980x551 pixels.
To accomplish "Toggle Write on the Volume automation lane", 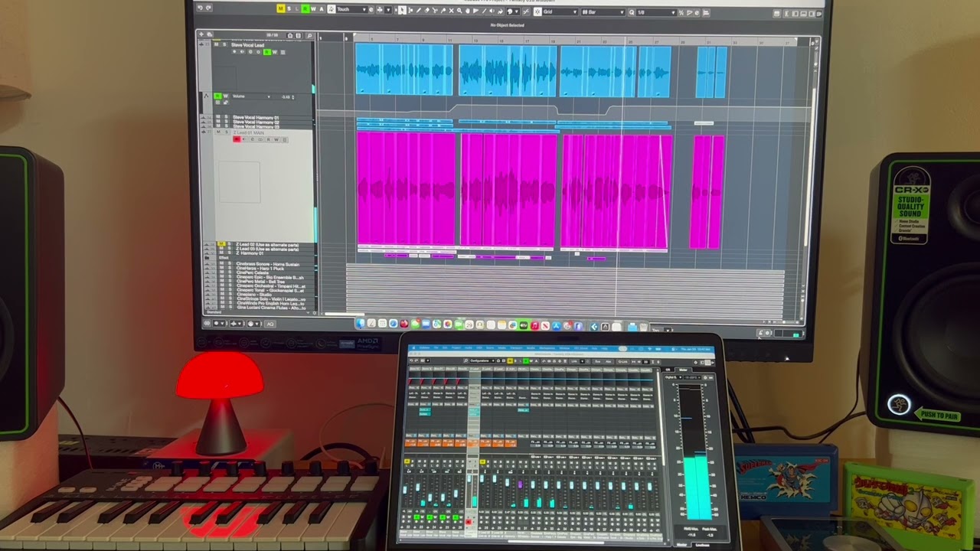I will [x=225, y=96].
